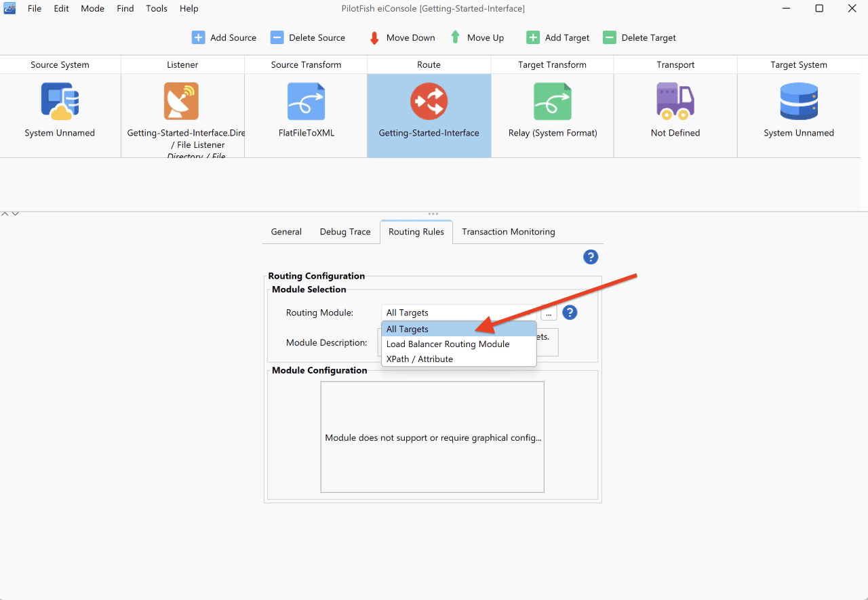Open the Find menu
Viewport: 868px width, 600px height.
click(125, 9)
